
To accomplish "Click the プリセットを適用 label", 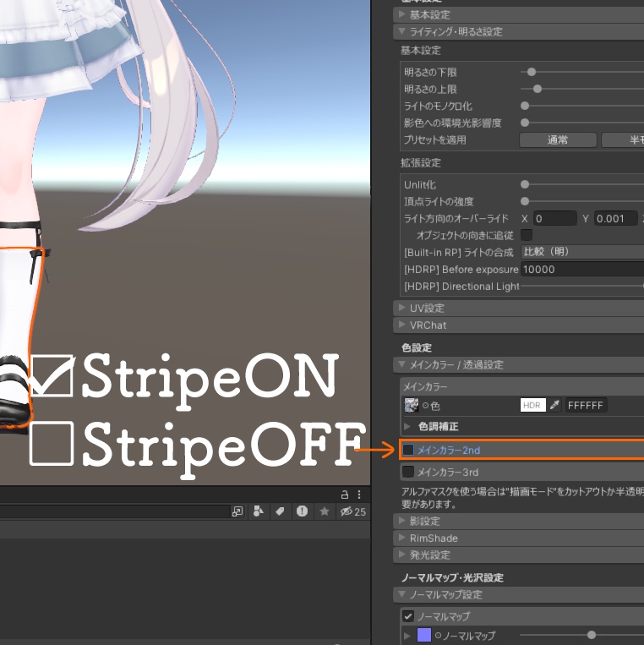I will point(435,139).
